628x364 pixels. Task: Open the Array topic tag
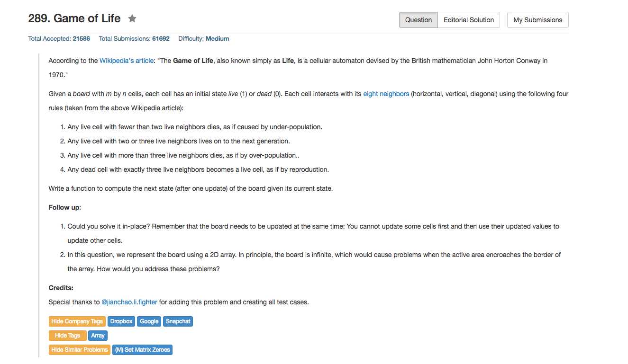(x=98, y=336)
